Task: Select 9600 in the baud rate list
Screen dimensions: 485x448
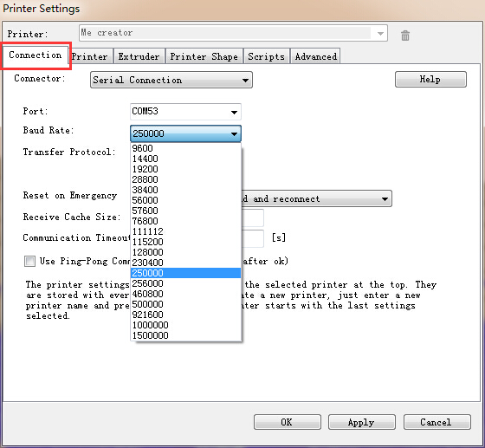Action: (x=185, y=148)
